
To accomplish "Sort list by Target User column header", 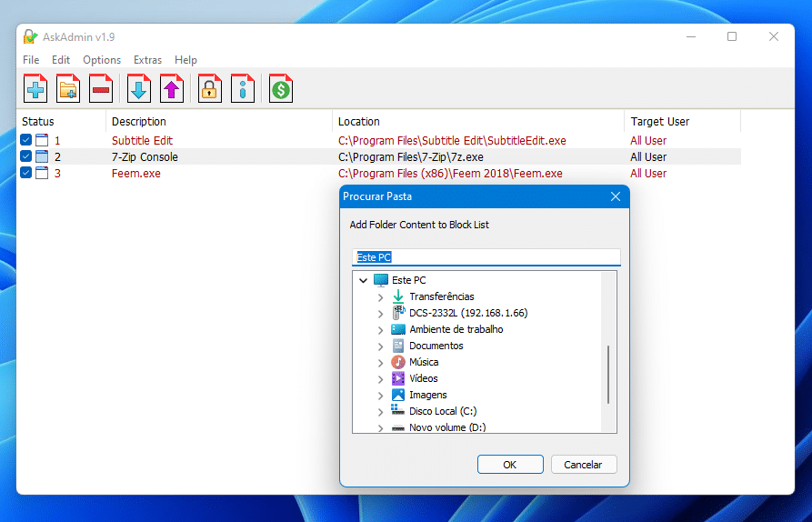I will coord(683,121).
